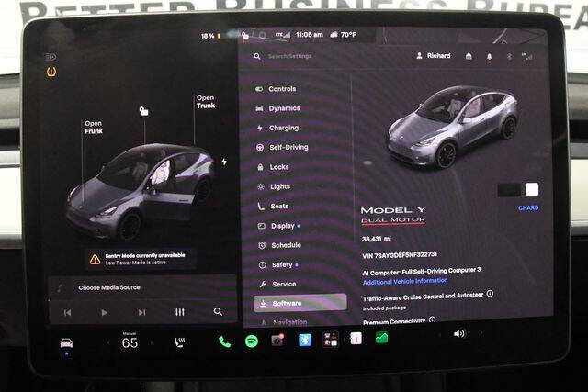The image size is (588, 392).
Task: Open climate panel via 65 temperature
Action: [x=130, y=342]
